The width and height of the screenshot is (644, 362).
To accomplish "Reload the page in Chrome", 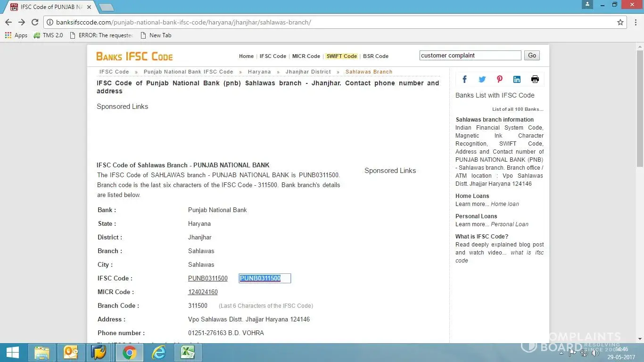I will pos(35,22).
